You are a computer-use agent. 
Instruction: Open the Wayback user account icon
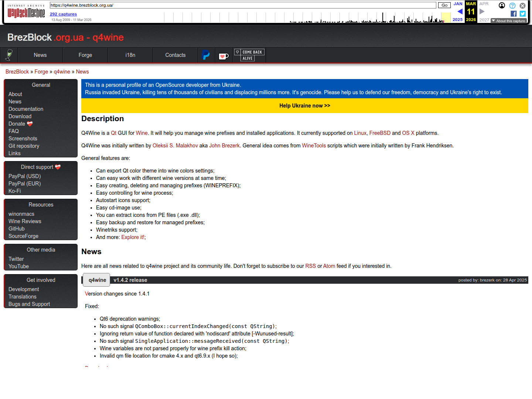(502, 5)
